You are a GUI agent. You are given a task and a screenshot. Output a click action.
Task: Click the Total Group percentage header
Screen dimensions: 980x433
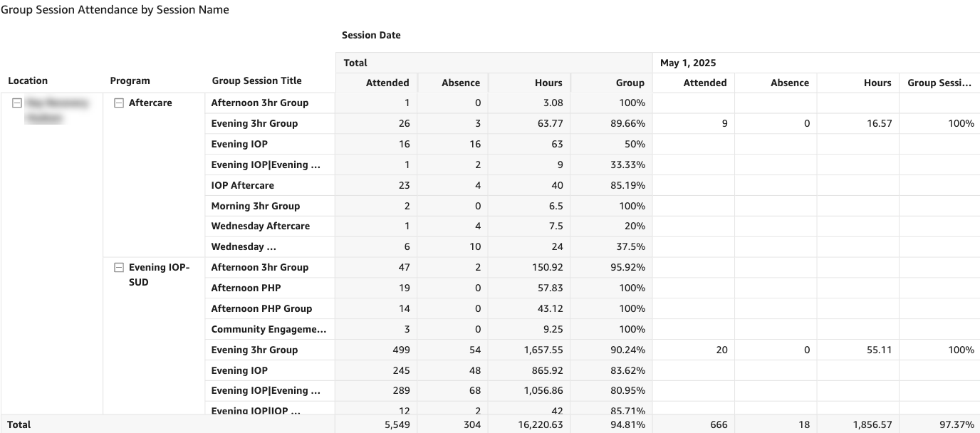[630, 83]
